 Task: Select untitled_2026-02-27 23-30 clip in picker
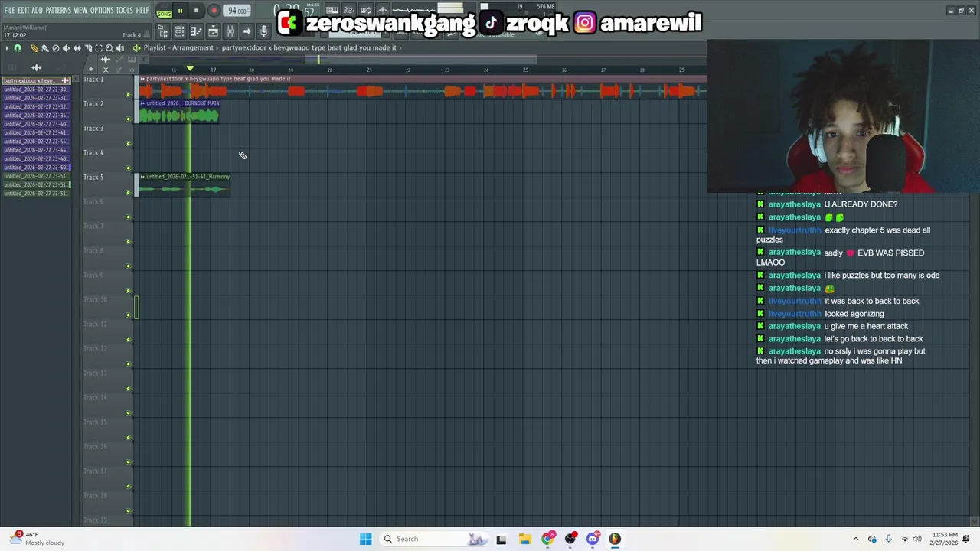click(x=36, y=90)
